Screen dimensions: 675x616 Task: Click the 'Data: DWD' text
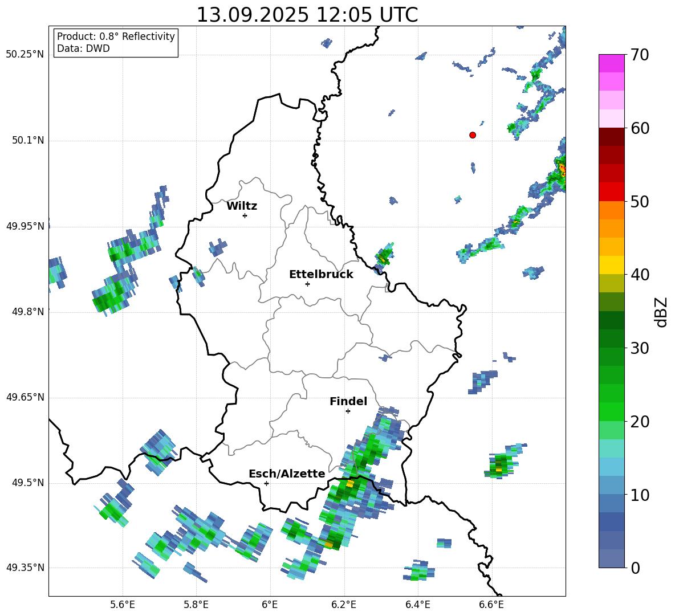click(x=83, y=48)
